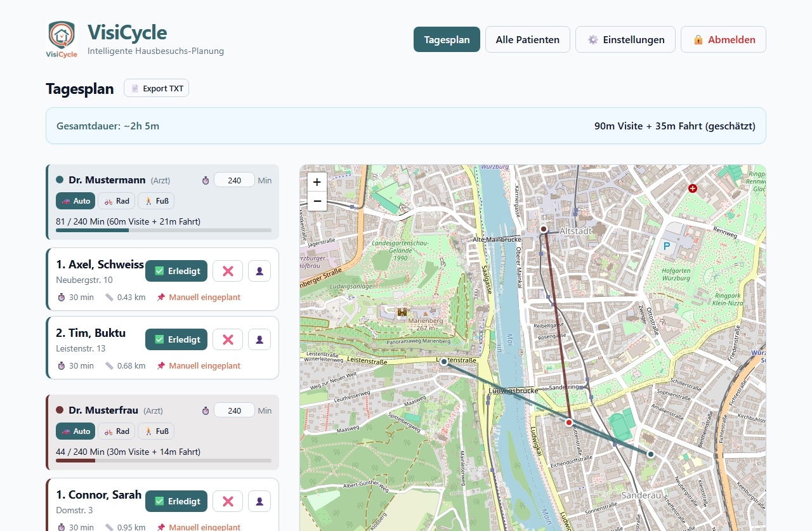This screenshot has width=812, height=531.
Task: Switch to Alle Patienten tab
Action: tap(527, 39)
